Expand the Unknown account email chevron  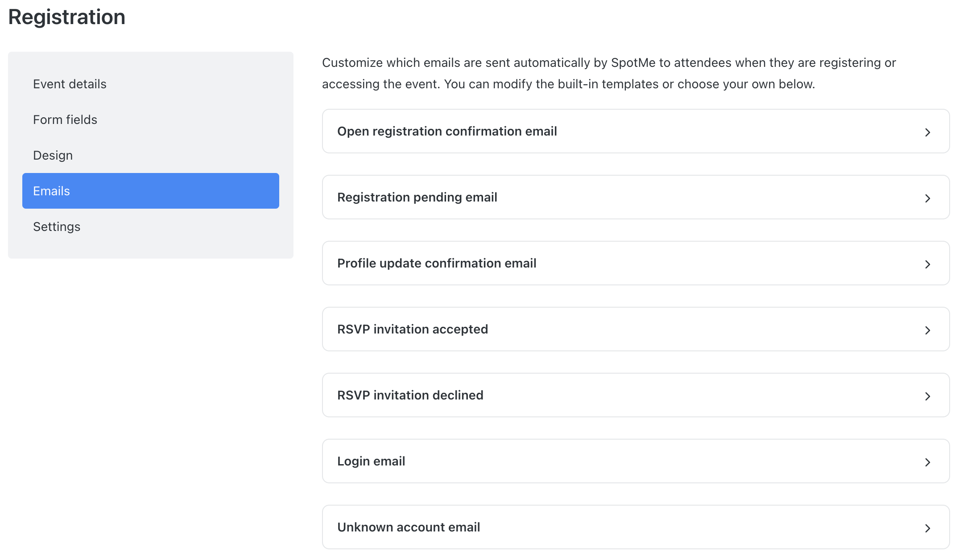pyautogui.click(x=928, y=528)
